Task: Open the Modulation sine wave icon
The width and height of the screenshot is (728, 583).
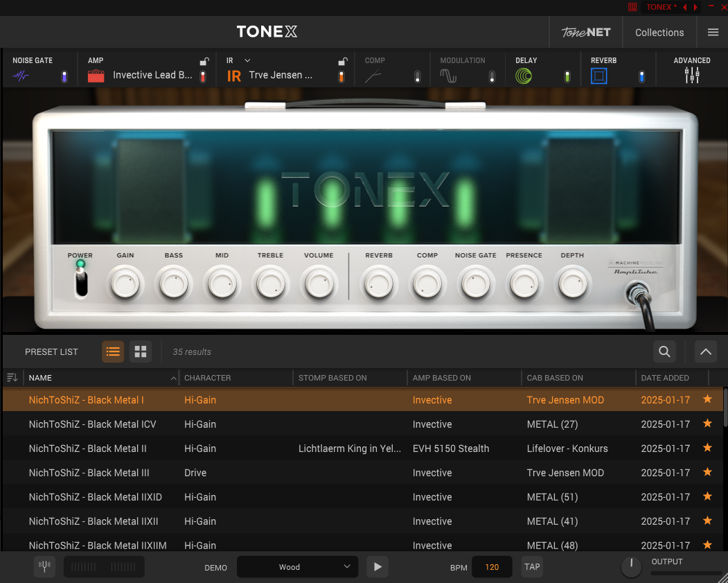Action: point(448,76)
